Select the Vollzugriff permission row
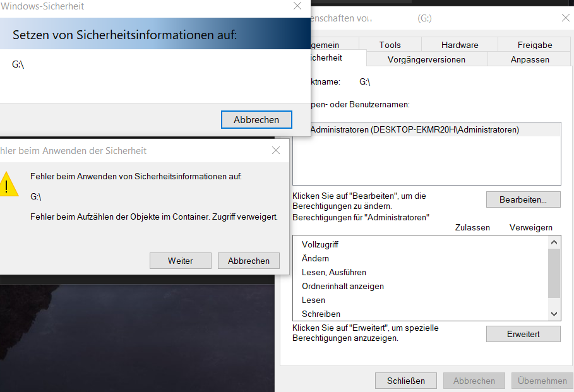 point(421,244)
